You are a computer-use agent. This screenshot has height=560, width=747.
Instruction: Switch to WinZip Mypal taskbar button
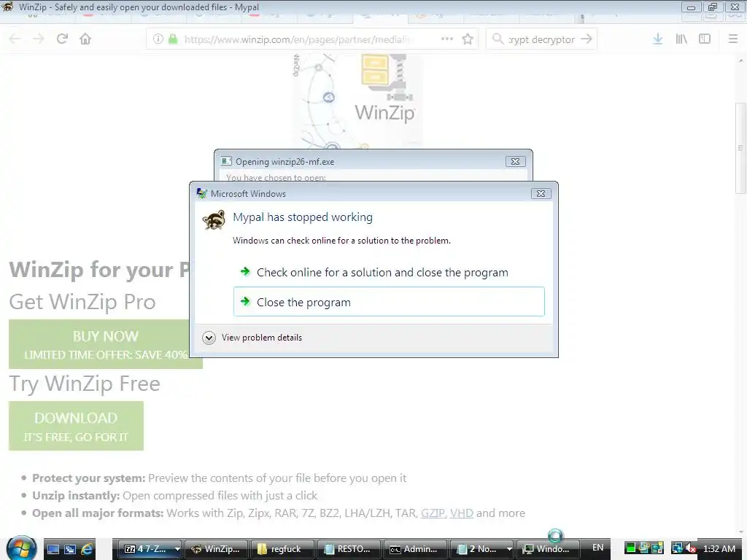pos(216,549)
